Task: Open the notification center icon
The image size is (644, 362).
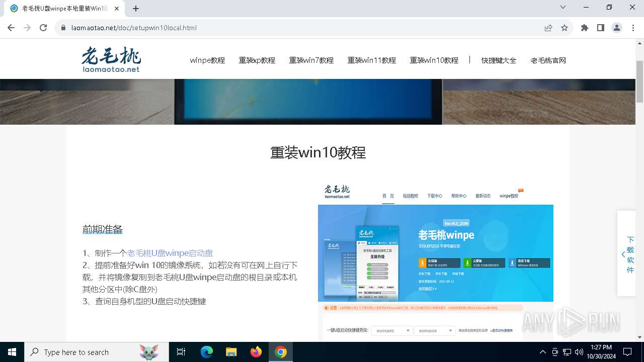Action: point(627,352)
